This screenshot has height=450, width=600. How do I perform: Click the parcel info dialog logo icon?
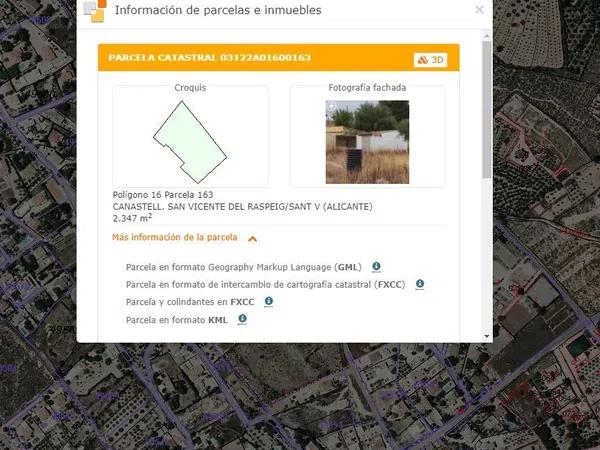[x=95, y=11]
